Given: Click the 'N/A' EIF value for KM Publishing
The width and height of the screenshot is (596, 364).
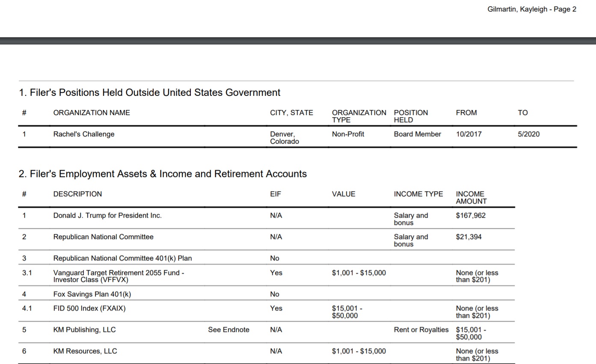Looking at the screenshot, I should 276,330.
